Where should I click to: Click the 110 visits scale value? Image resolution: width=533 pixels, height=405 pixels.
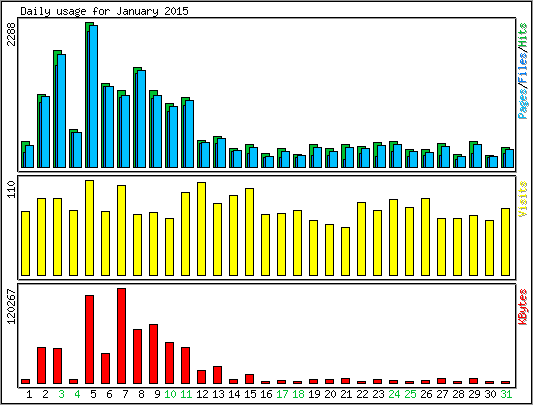click(x=11, y=189)
